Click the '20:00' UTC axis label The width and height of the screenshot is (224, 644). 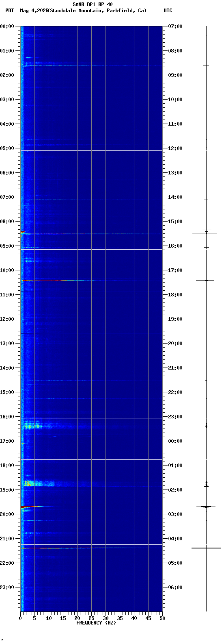point(175,344)
